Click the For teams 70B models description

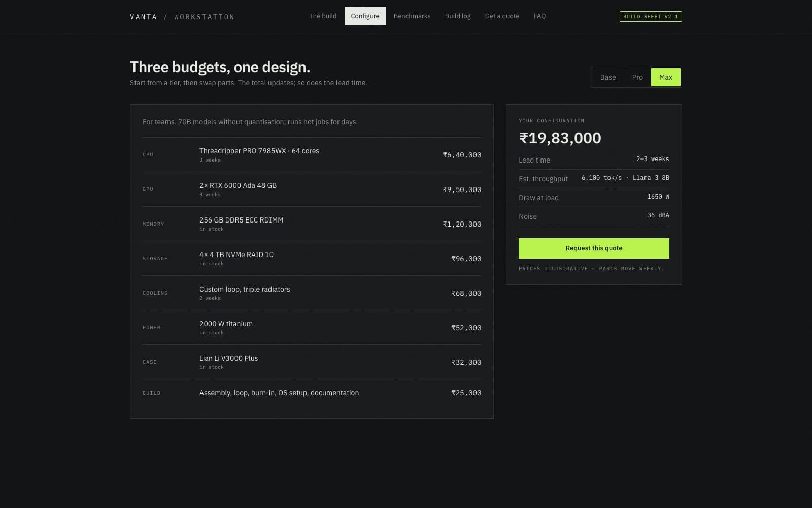[250, 122]
